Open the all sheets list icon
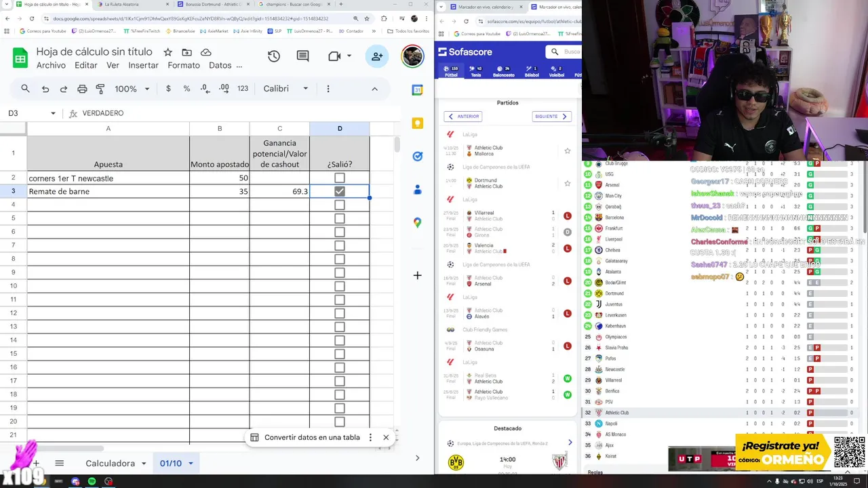The image size is (868, 488). coord(59,464)
